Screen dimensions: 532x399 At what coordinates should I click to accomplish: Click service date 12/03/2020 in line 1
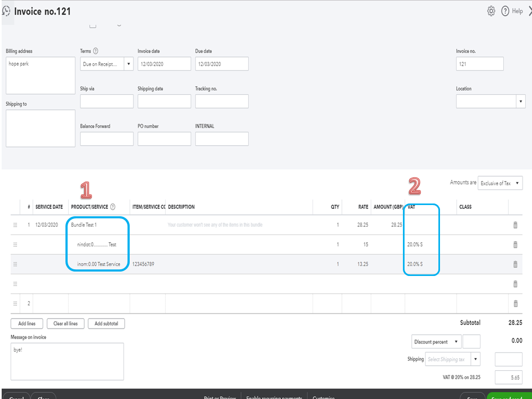[x=50, y=225]
